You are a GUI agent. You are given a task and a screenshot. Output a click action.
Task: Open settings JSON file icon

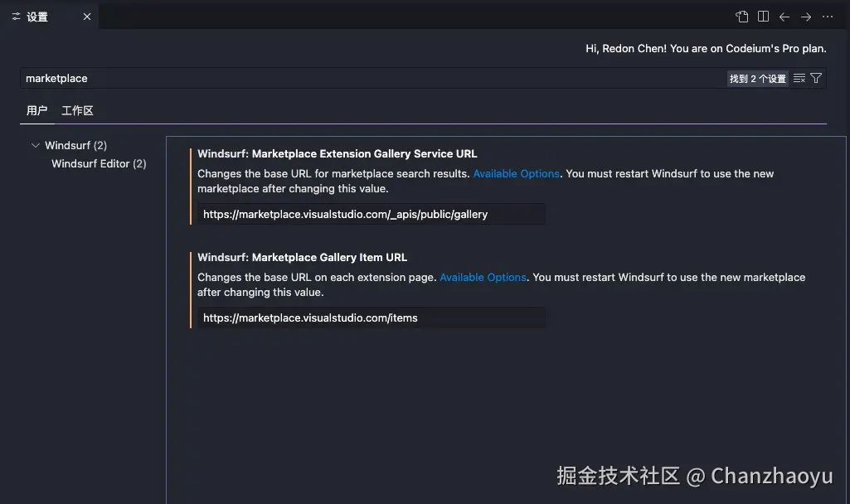point(741,17)
